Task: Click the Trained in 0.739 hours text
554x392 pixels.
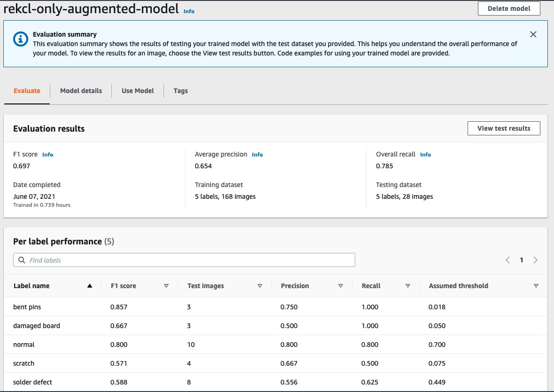Action: [x=42, y=205]
